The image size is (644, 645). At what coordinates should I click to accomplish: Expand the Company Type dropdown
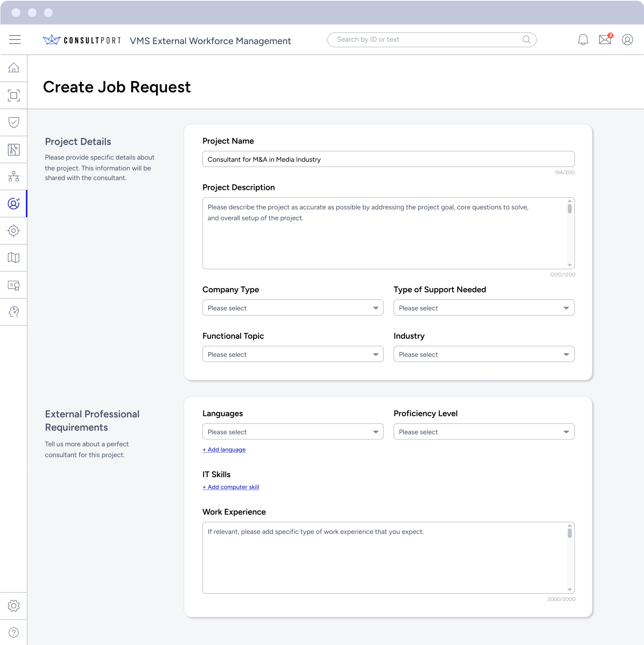click(x=293, y=308)
